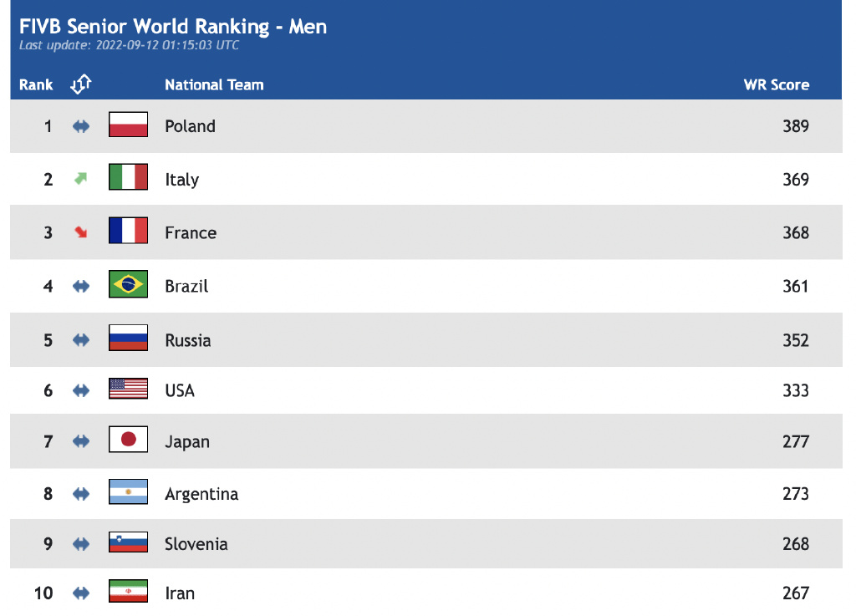
Task: Open the France team link
Action: 191,233
